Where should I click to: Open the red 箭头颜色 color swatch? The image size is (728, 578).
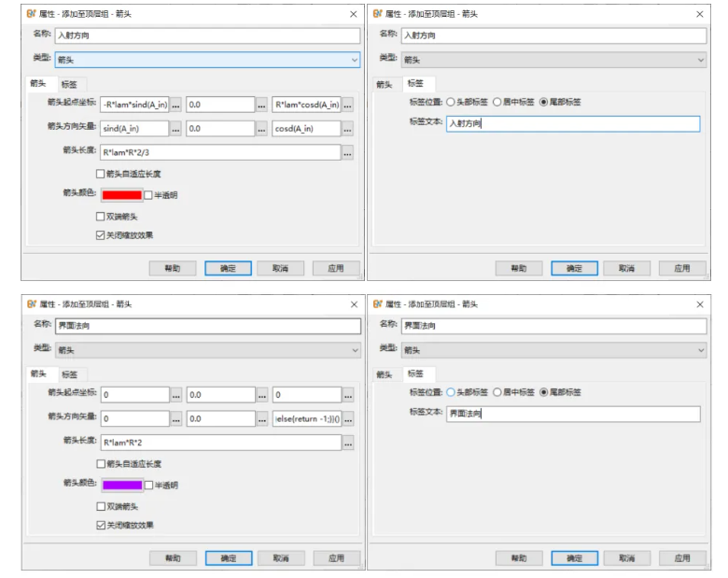[121, 195]
